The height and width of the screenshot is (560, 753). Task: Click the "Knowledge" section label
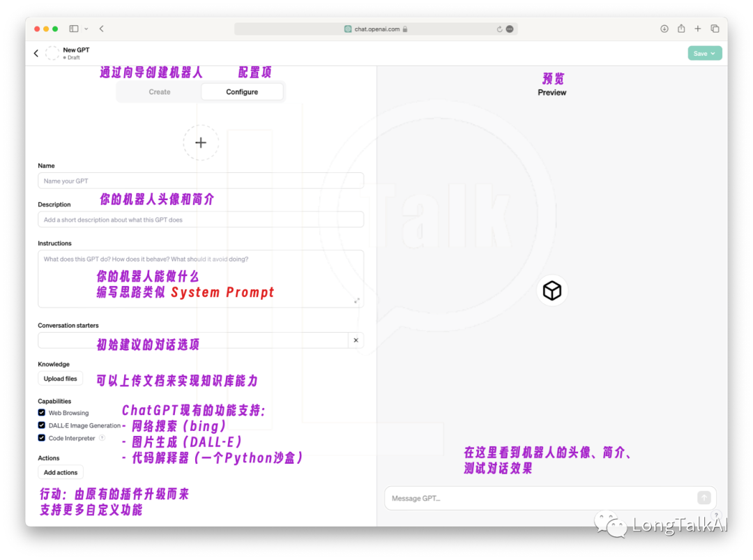[54, 365]
